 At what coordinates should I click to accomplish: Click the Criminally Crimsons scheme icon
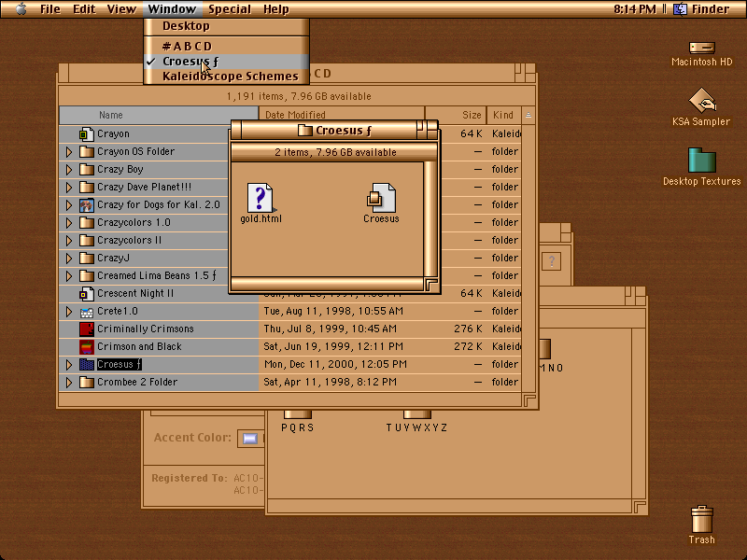(86, 329)
